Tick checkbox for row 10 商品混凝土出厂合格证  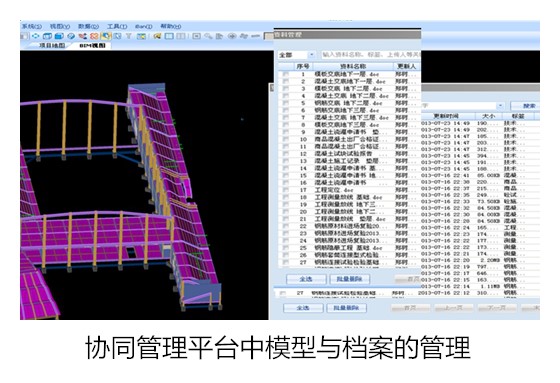[x=286, y=139]
